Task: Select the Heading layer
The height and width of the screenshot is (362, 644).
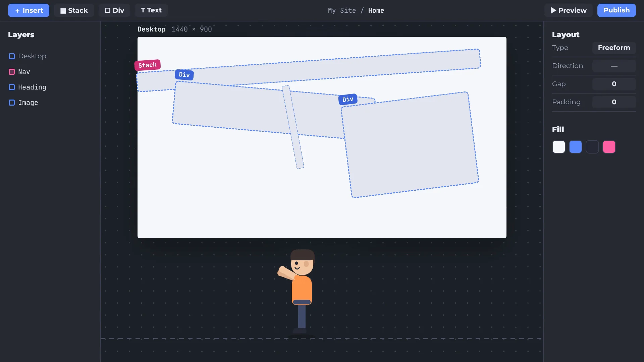Action: [50, 87]
